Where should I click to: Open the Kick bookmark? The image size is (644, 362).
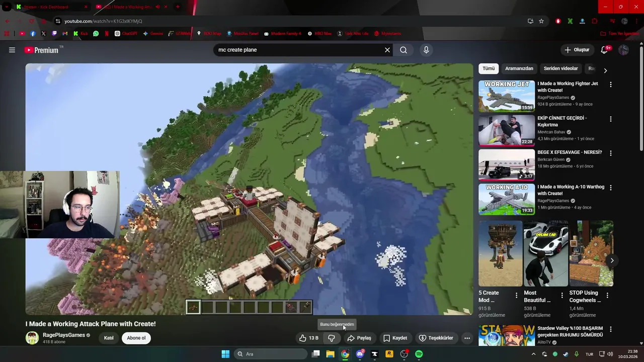coord(80,34)
